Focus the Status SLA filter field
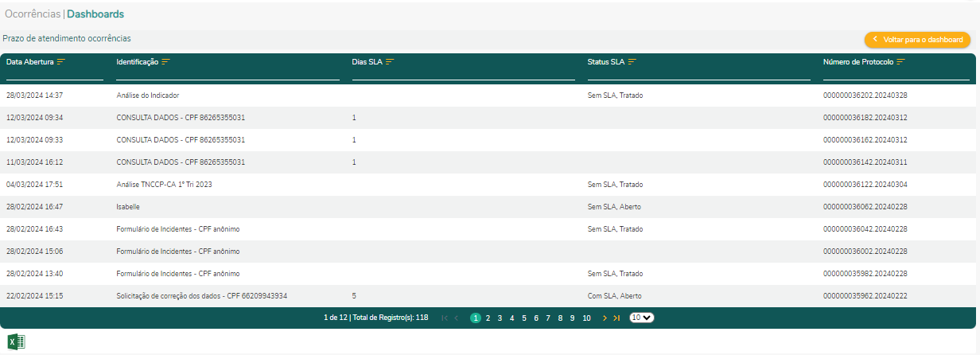Image resolution: width=980 pixels, height=355 pixels. point(698,74)
